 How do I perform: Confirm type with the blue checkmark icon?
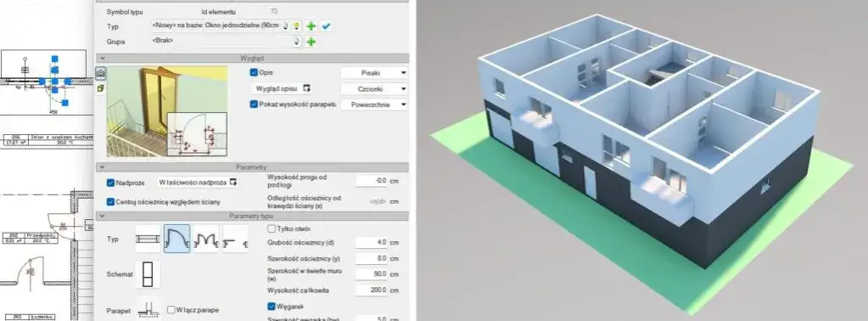click(326, 25)
